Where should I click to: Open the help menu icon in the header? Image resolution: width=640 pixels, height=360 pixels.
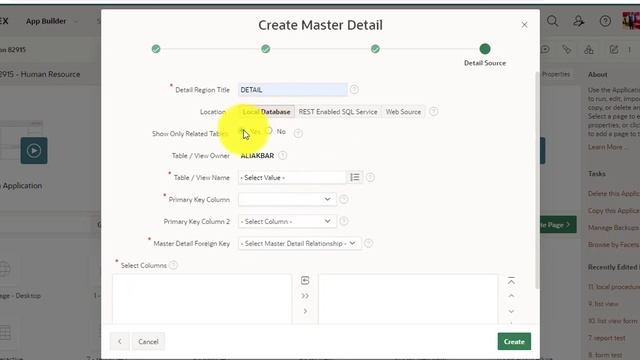pyautogui.click(x=605, y=21)
